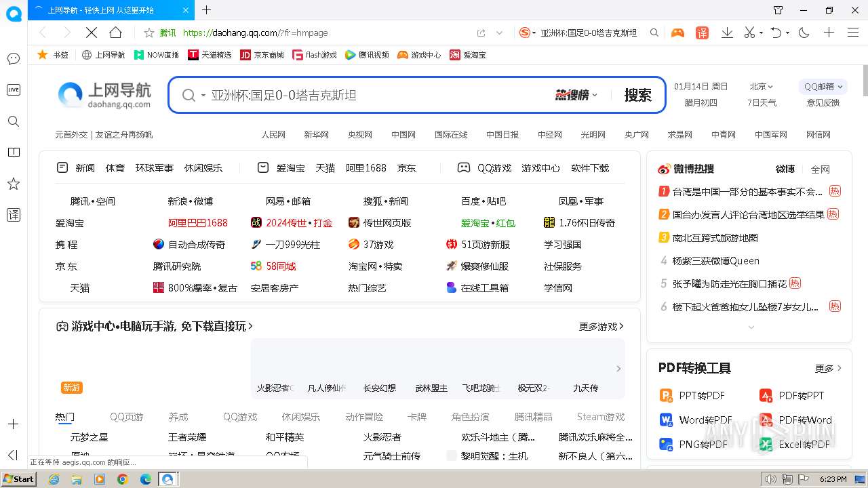Open the skin shirt icon in title bar
This screenshot has height=488, width=868.
[x=778, y=10]
